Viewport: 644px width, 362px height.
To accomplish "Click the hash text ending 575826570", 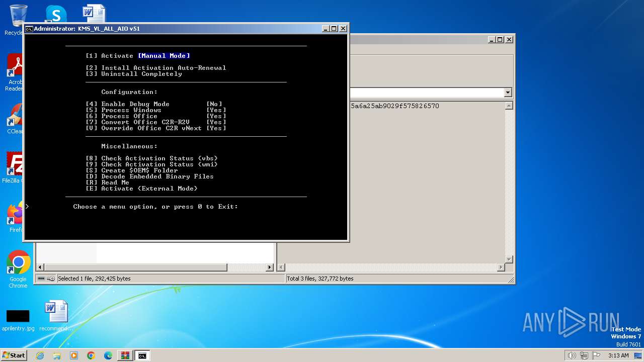I will [x=395, y=106].
